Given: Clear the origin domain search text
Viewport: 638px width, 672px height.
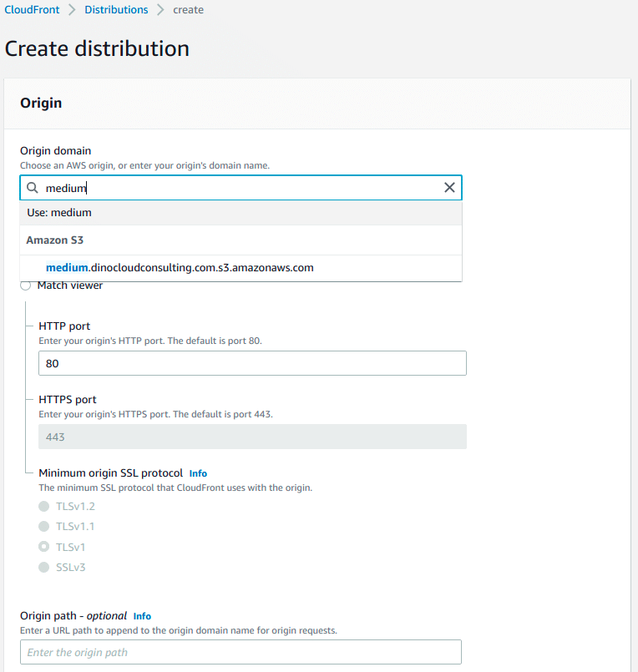Looking at the screenshot, I should (449, 188).
